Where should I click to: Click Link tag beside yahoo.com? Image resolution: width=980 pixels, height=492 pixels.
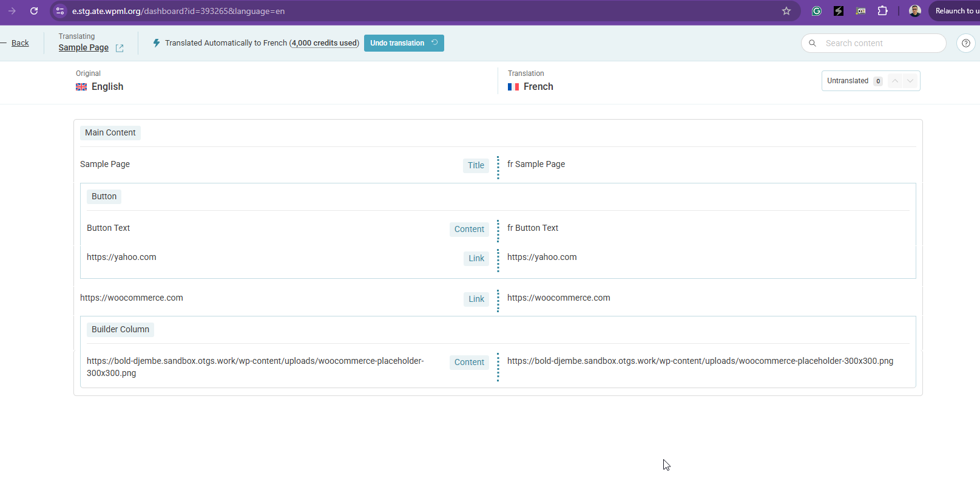[x=476, y=258]
